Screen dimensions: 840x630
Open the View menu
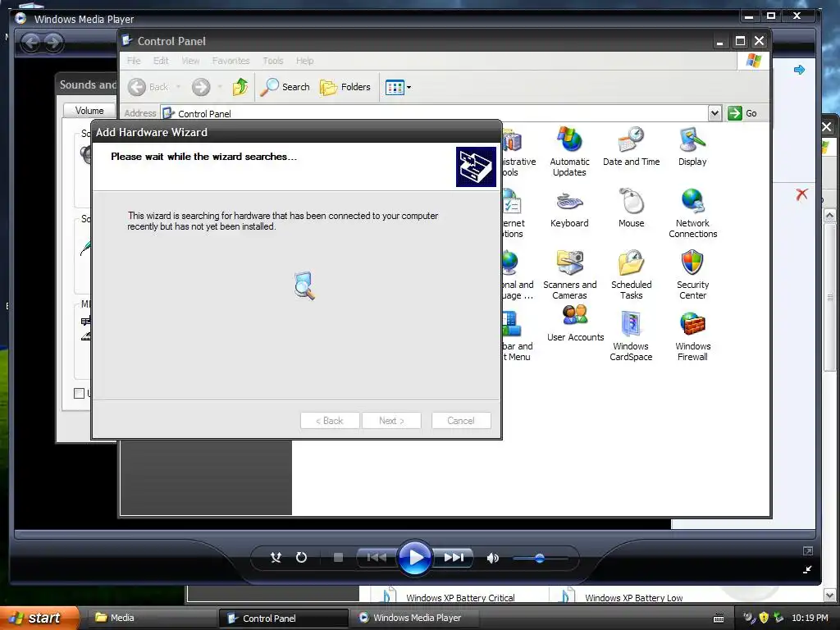[x=190, y=61]
